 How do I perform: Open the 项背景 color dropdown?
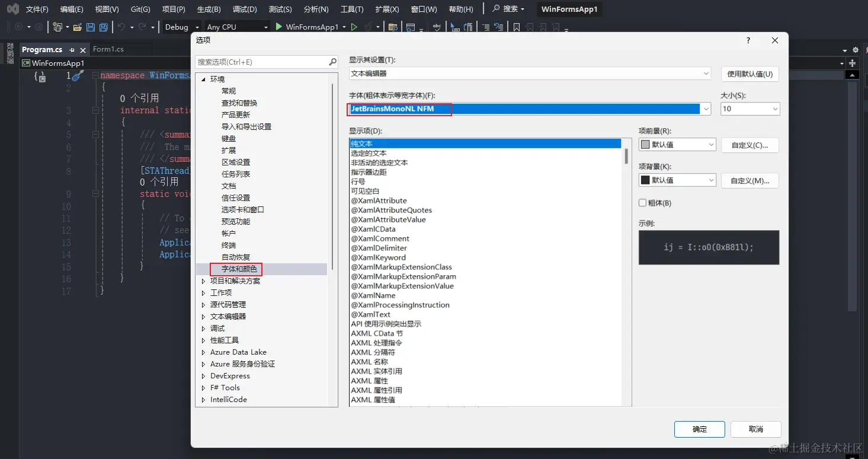[677, 180]
